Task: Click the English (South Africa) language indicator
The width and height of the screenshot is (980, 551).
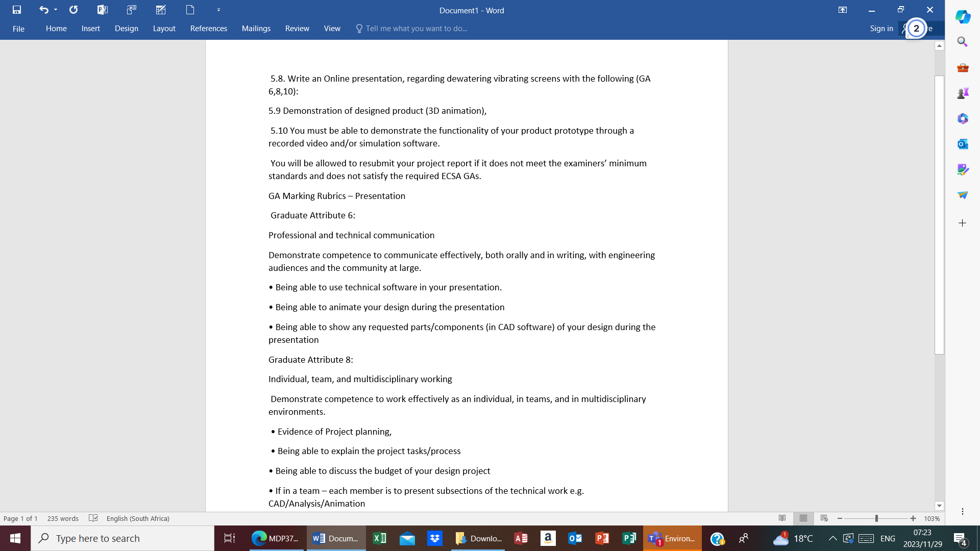Action: (x=138, y=518)
